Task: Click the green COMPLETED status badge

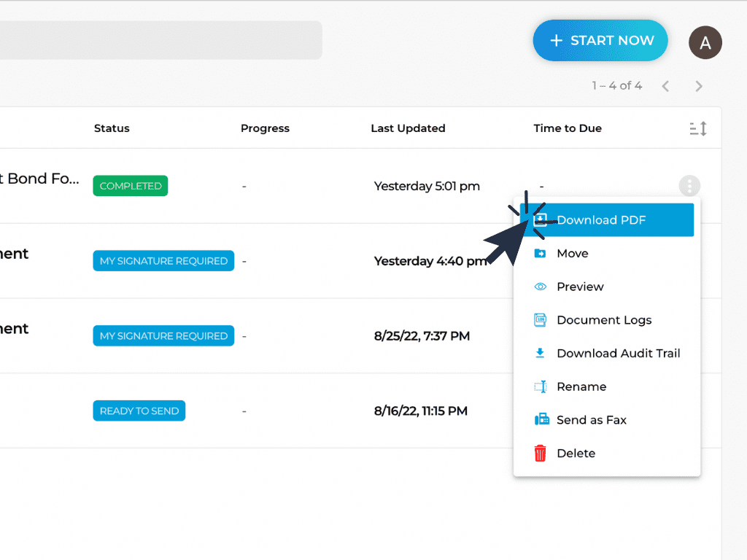Action: tap(131, 186)
